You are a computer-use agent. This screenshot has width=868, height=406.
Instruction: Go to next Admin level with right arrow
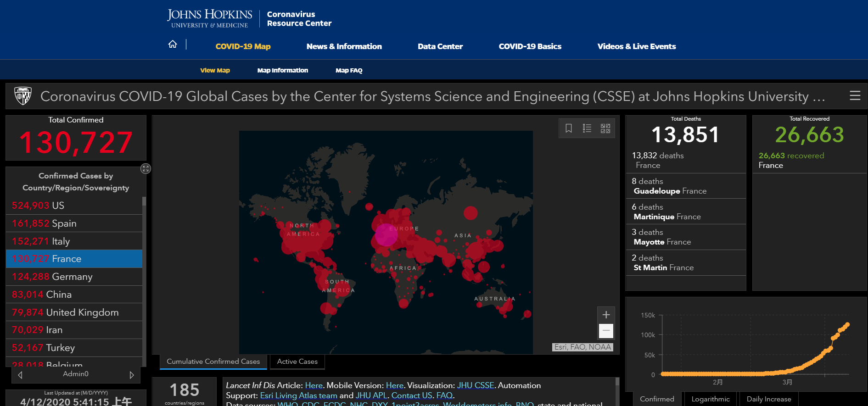(x=132, y=375)
